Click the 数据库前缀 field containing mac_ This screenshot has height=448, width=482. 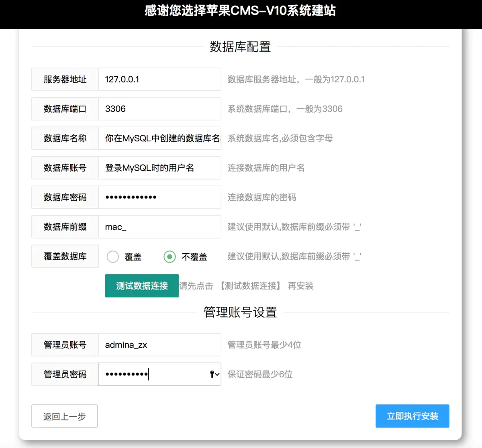click(x=160, y=227)
